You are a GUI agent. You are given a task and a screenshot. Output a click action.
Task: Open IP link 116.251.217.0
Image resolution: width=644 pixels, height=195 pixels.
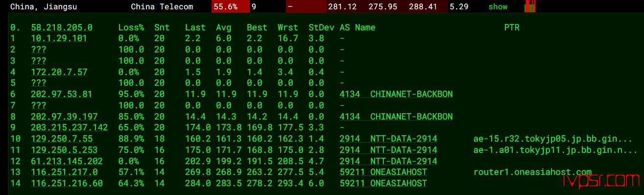64,172
